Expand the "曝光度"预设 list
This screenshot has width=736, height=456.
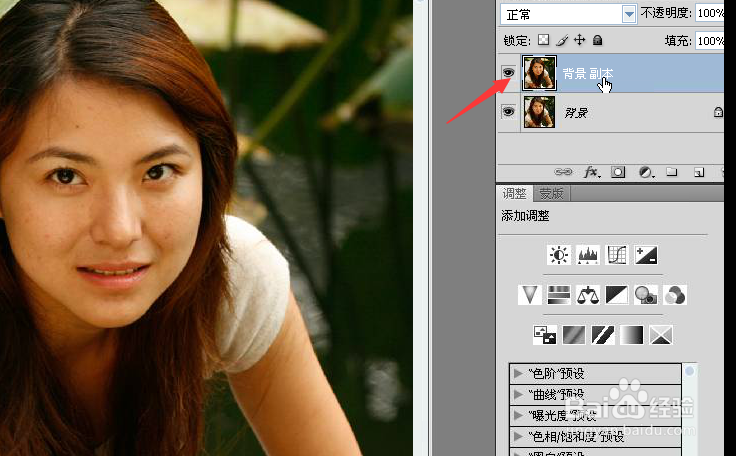[x=518, y=415]
